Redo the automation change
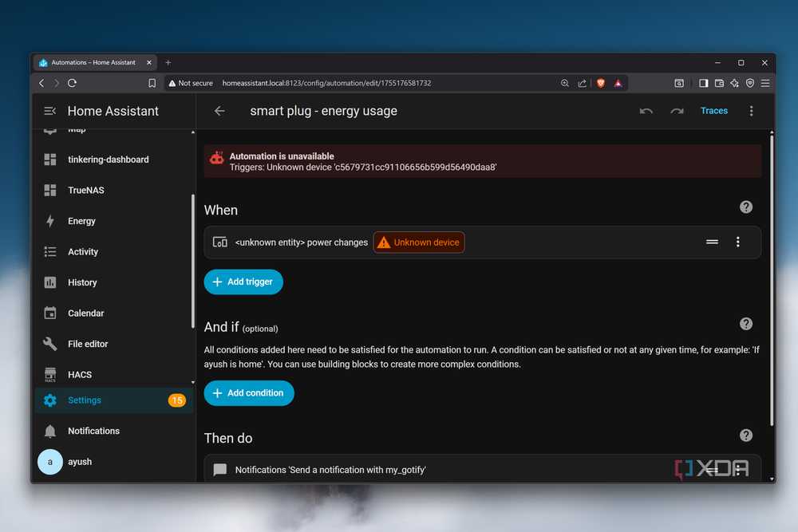Viewport: 798px width, 532px height. click(x=677, y=111)
